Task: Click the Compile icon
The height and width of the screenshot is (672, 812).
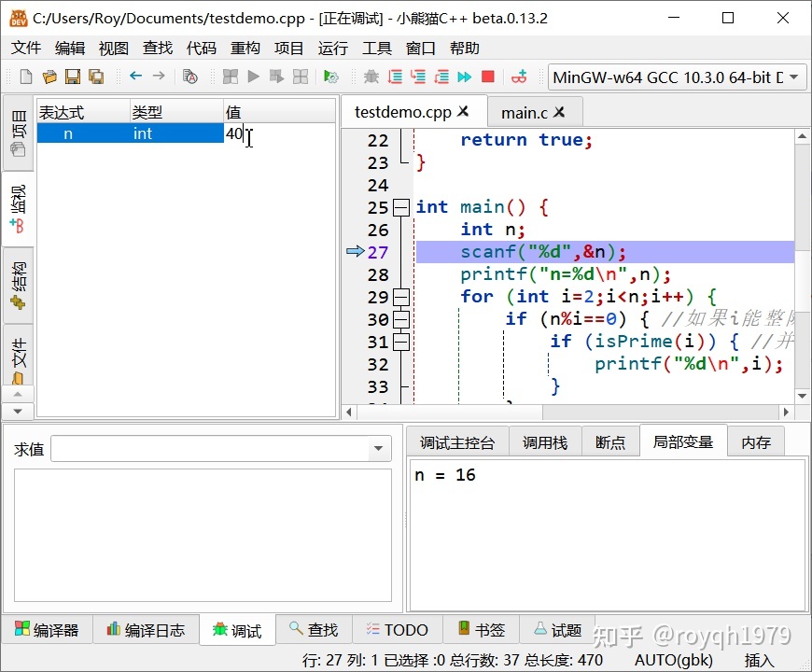Action: [x=230, y=77]
